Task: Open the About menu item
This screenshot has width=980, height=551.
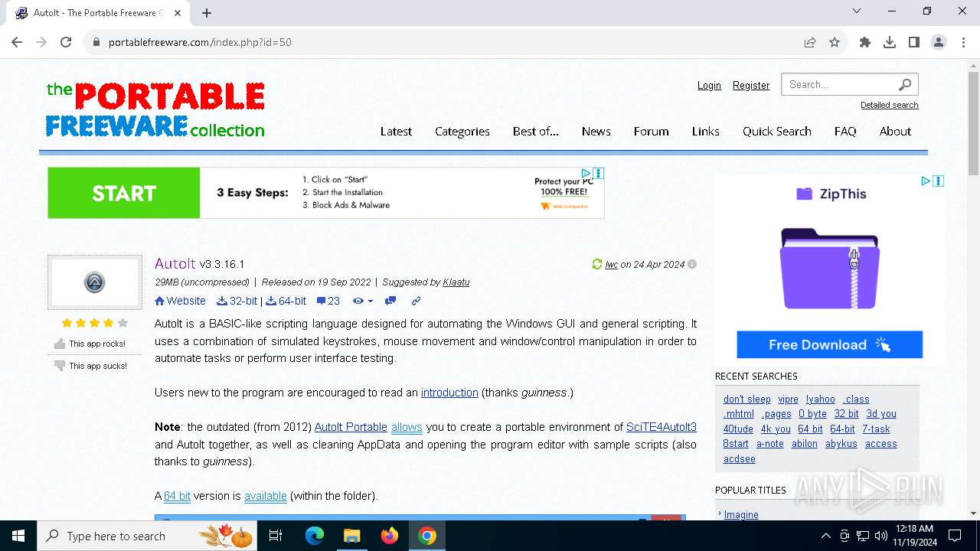Action: point(895,132)
